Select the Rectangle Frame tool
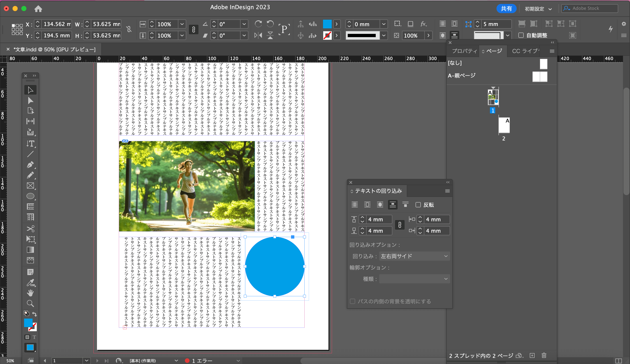The width and height of the screenshot is (630, 364). click(30, 186)
